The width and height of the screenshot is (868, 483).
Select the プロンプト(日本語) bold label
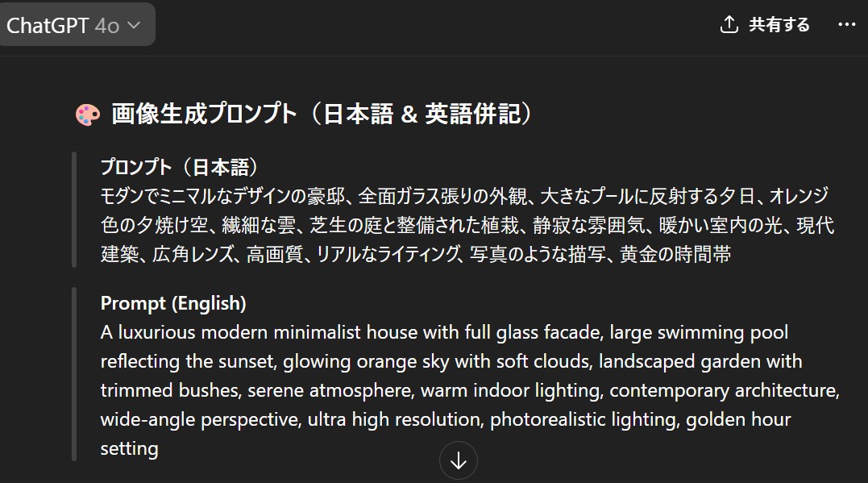pyautogui.click(x=180, y=167)
